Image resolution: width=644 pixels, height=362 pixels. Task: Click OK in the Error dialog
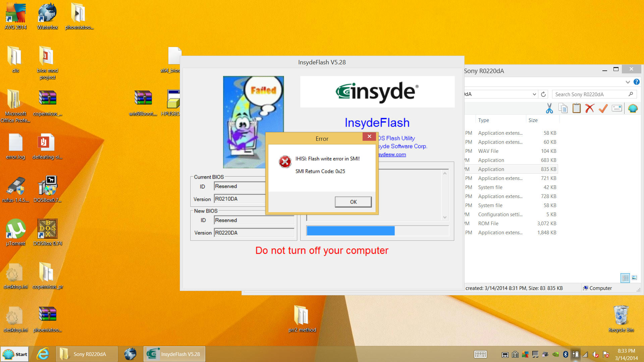(353, 202)
